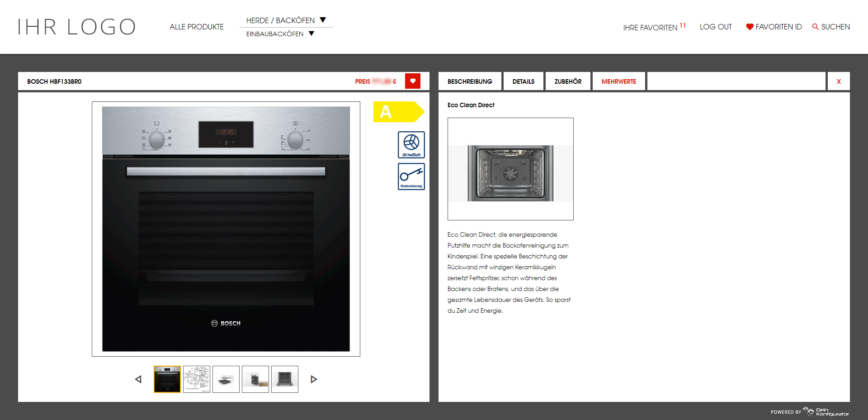Expand the Herde / Backöfen dropdown
868x420 pixels.
pos(323,20)
